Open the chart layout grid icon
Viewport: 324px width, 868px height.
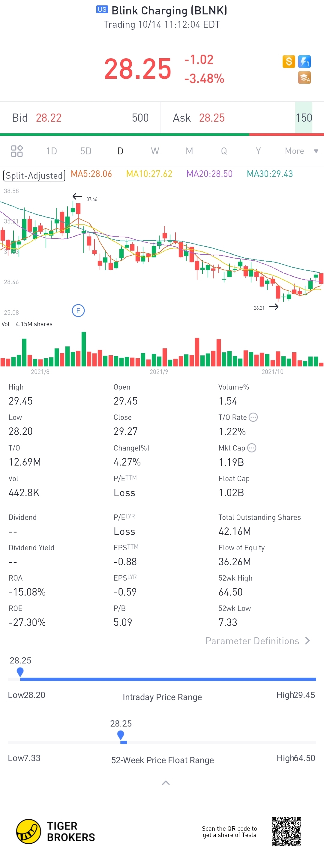[x=17, y=151]
